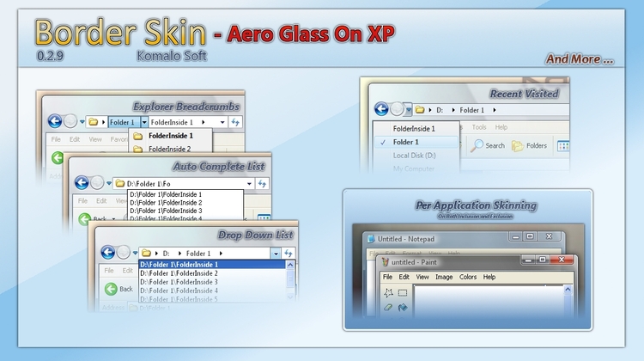Click Refresh icon in Drop Down List window
This screenshot has height=361, width=644.
pos(289,254)
